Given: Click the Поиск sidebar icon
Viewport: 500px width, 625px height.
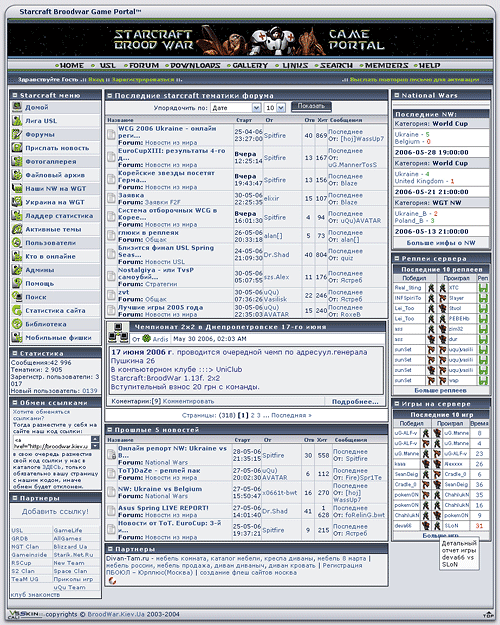Looking at the screenshot, I should pyautogui.click(x=17, y=297).
